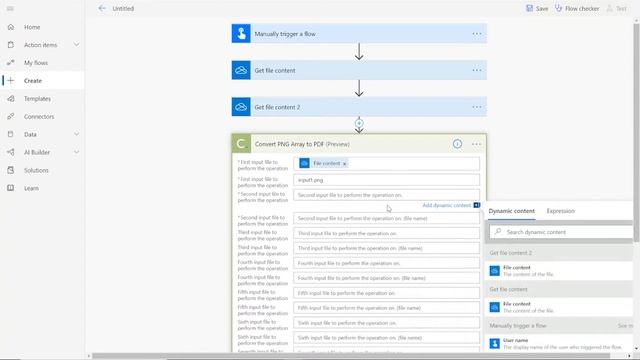Open menu for Manually trigger a flow
The height and width of the screenshot is (360, 640).
(477, 34)
